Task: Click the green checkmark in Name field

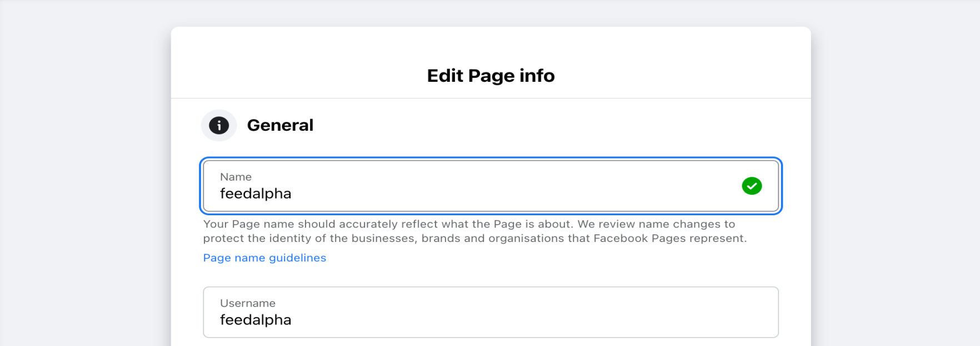Action: (752, 186)
